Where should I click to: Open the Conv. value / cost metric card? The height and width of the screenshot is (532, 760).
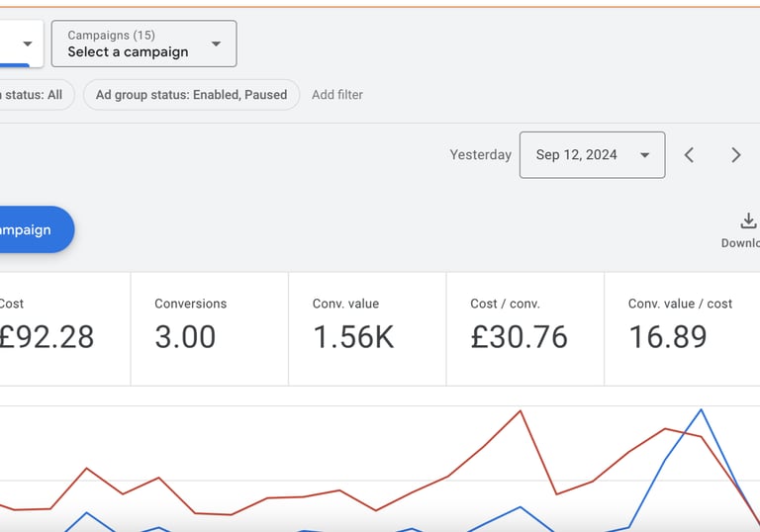tap(683, 328)
